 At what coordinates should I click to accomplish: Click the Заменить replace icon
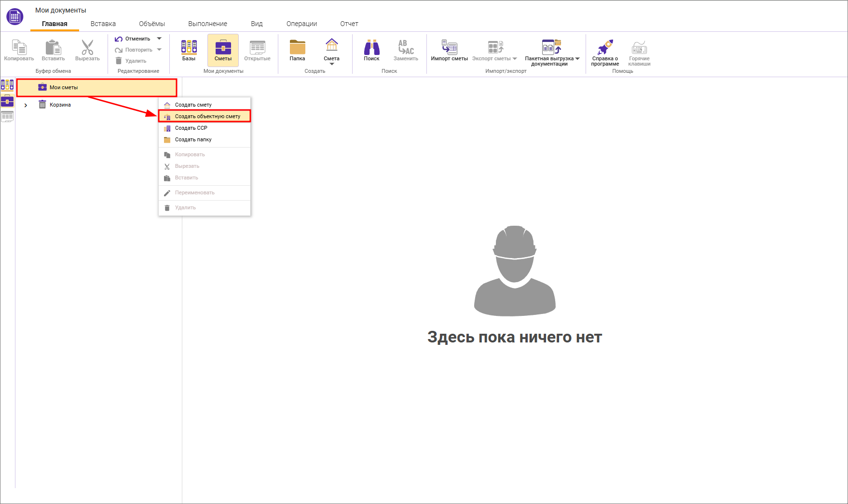(x=405, y=50)
